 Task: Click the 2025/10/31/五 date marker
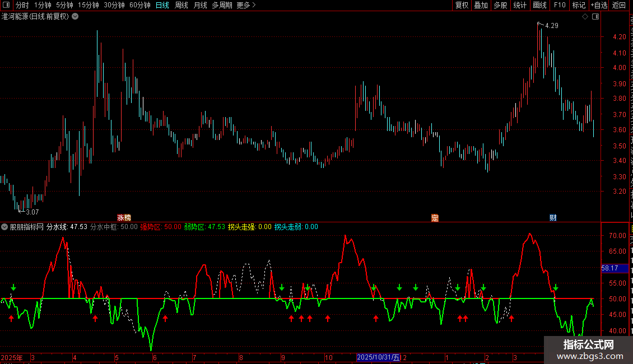tap(378, 357)
